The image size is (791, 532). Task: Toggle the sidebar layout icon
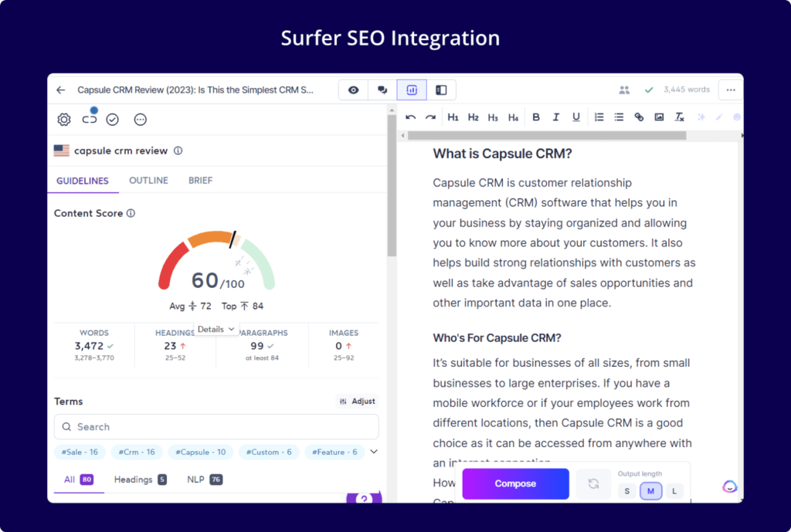click(441, 90)
